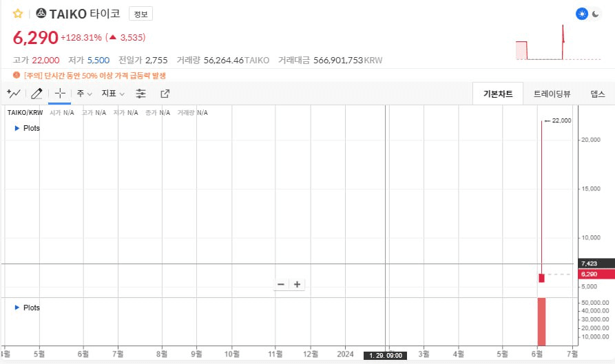Click the TAIKO coin logo icon
The image size is (615, 364).
(41, 13)
